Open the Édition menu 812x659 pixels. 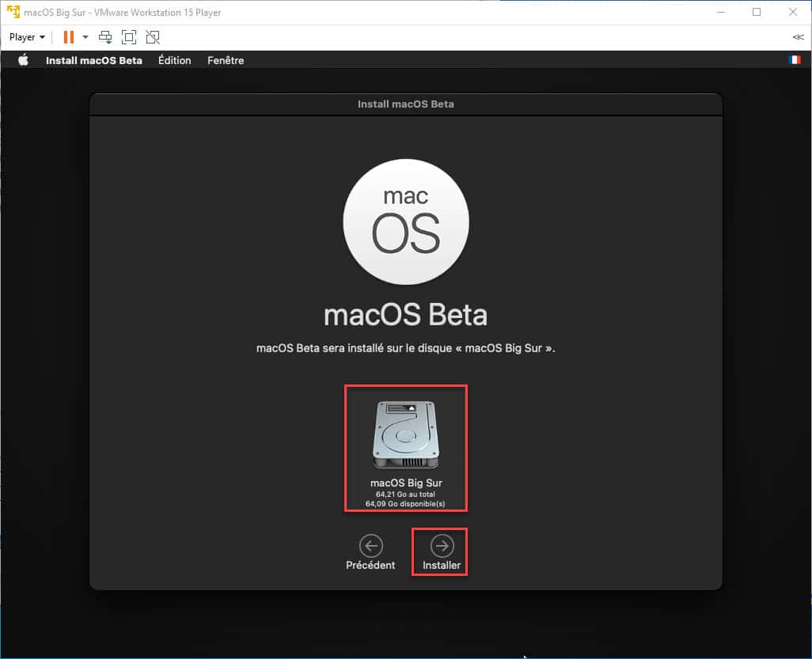174,60
